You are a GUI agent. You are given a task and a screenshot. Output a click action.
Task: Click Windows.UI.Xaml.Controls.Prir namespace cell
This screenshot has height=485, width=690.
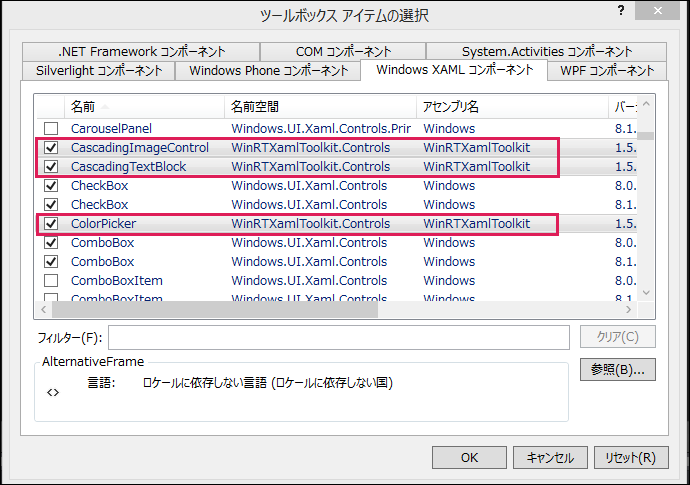pyautogui.click(x=321, y=129)
